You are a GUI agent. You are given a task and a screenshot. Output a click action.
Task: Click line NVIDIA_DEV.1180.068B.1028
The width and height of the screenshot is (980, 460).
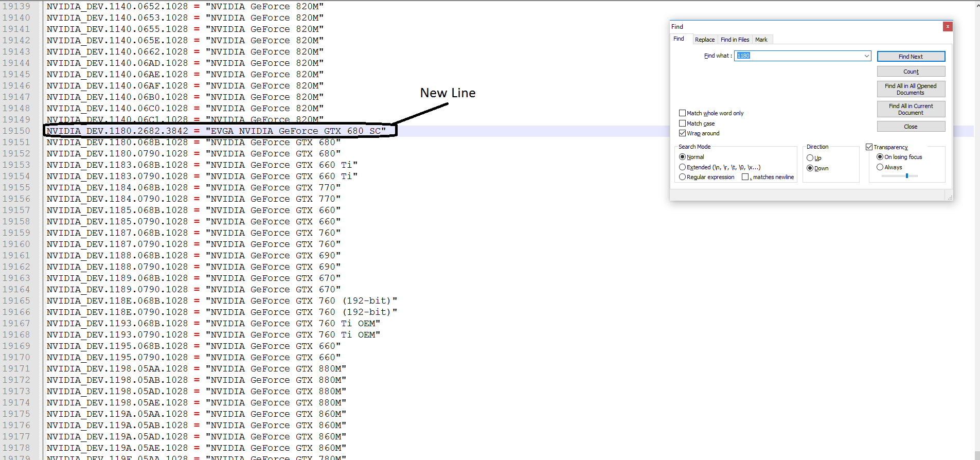(x=193, y=143)
